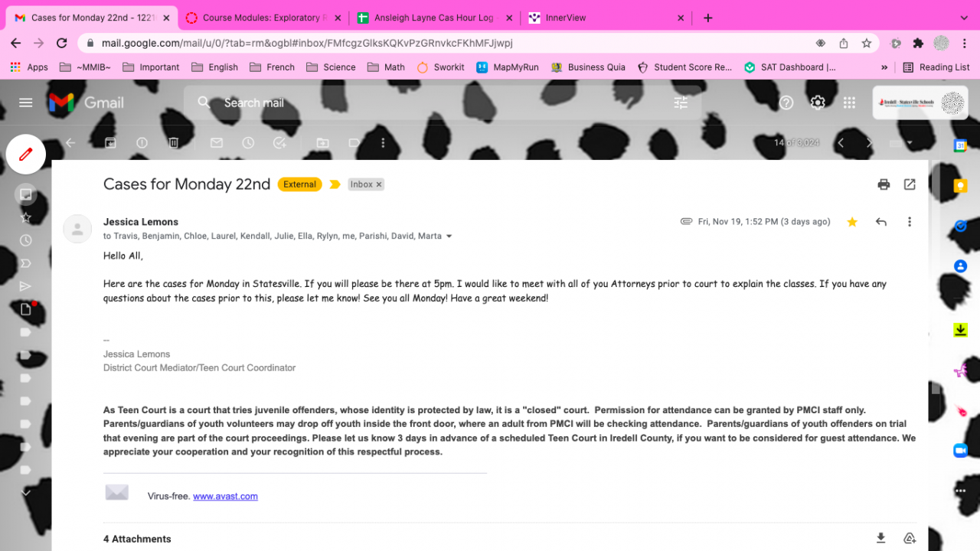
Task: Open the SAT Dashboard bookmark
Action: click(789, 67)
